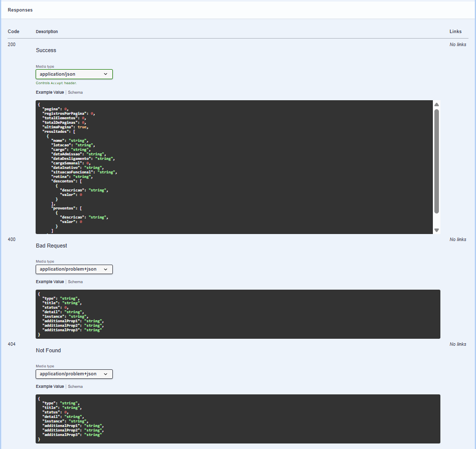Viewport: 476px width, 449px height.
Task: Click "additionalProp1" line in 400 example
Action: click(73, 321)
